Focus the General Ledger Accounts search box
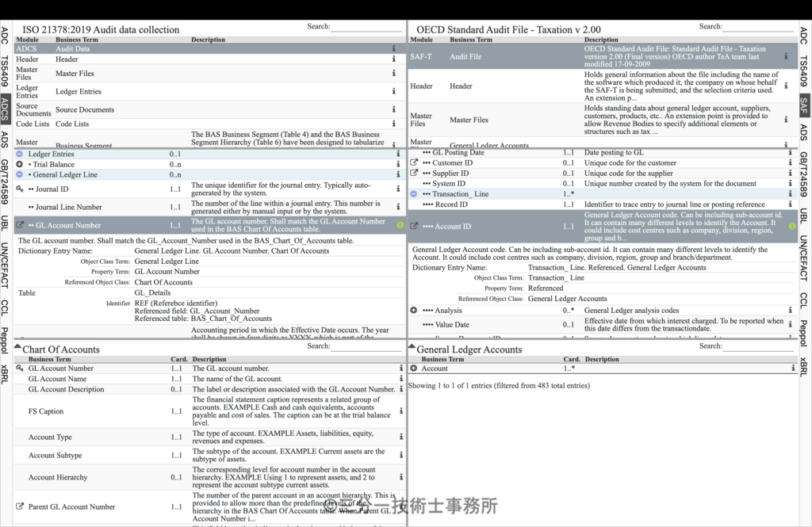Screen dimensions: 812x527 point(759,347)
